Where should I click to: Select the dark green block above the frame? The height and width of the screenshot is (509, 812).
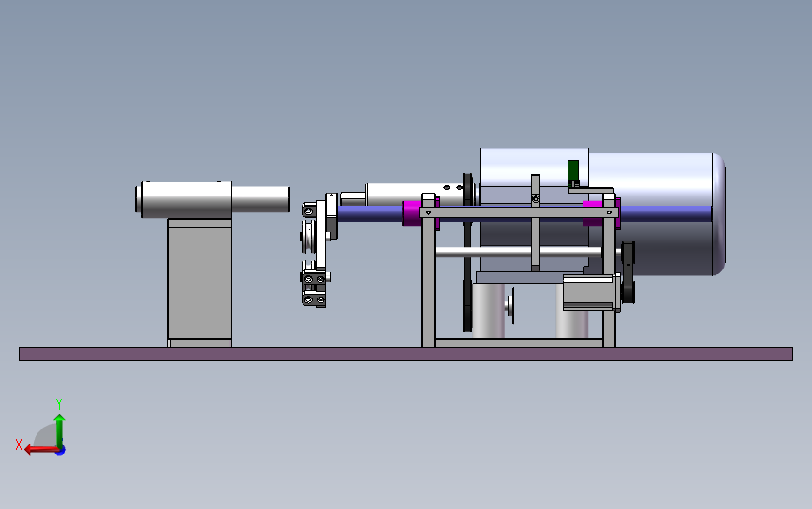pos(573,170)
